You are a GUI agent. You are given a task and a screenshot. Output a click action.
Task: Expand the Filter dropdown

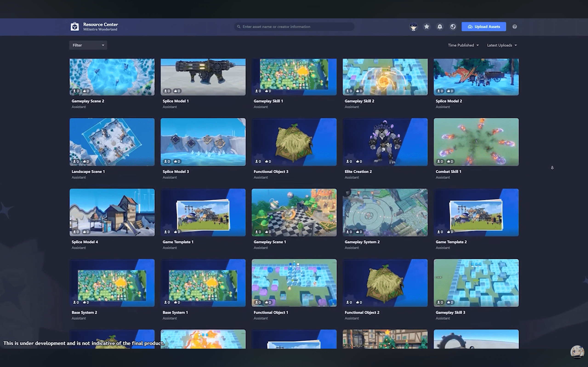pyautogui.click(x=88, y=45)
